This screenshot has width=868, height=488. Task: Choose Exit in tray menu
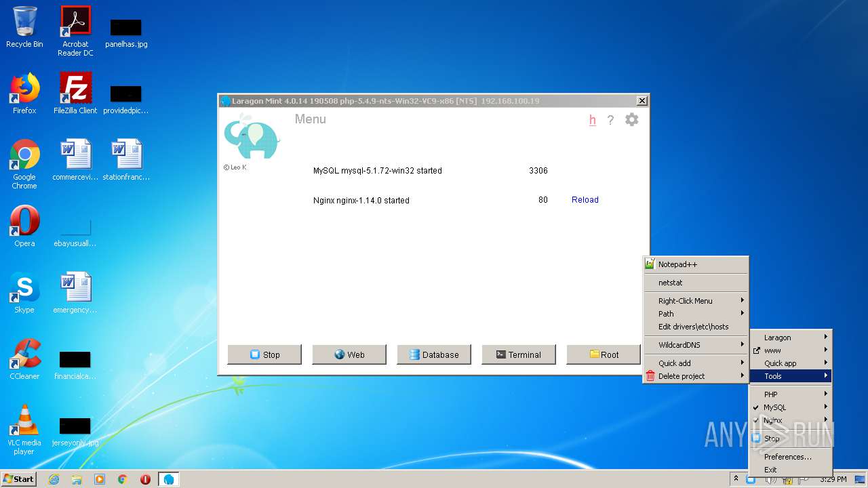click(791, 470)
